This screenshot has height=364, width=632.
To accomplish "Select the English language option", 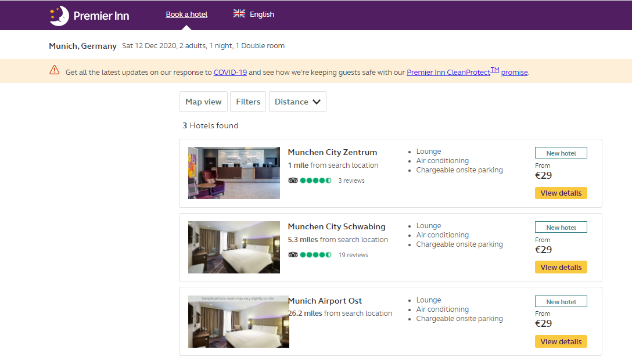I will point(262,15).
